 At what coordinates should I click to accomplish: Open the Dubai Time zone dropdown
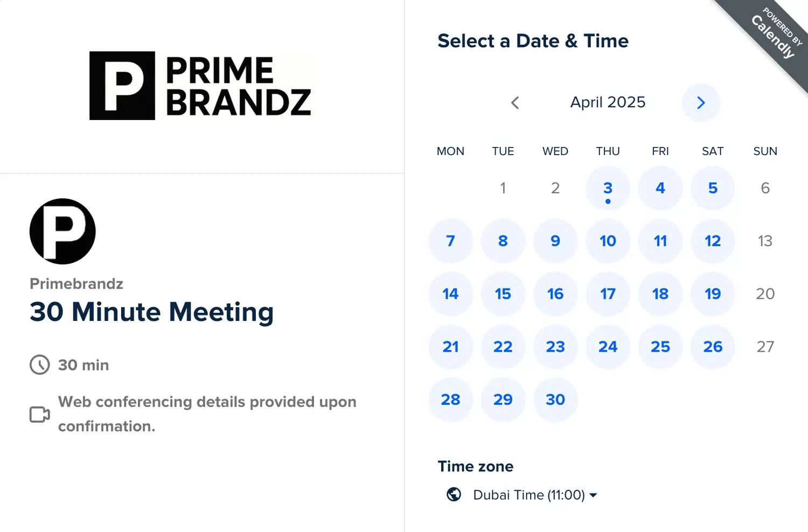529,495
